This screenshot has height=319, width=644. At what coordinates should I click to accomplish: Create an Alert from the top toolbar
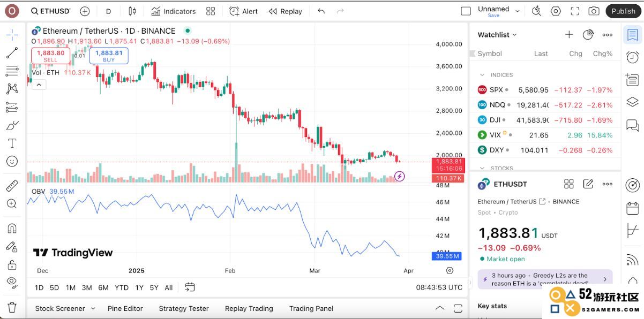[x=243, y=11]
